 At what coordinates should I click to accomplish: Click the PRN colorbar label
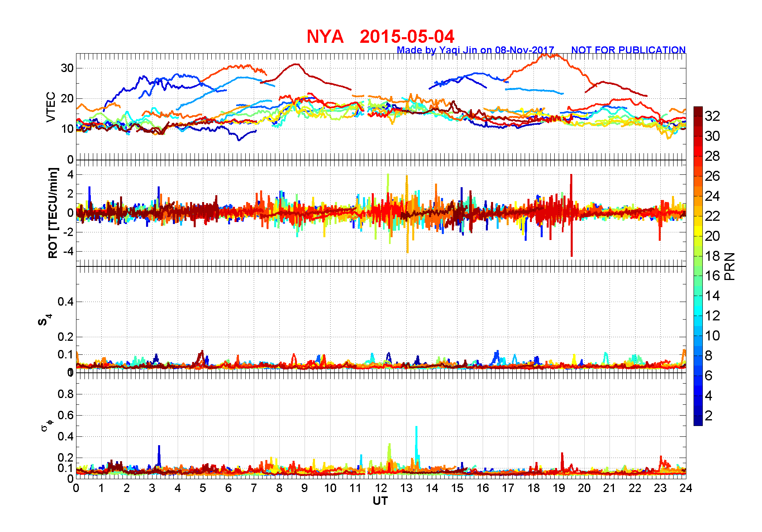coord(730,266)
